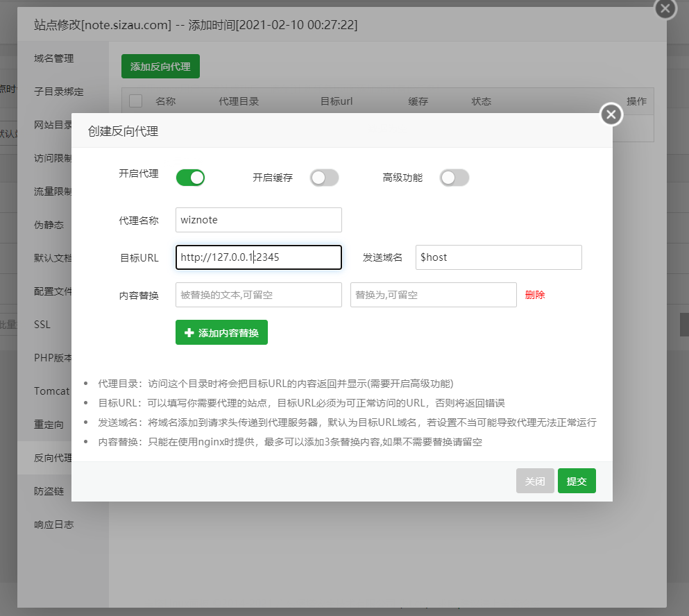Open the 伪静态 tab
The image size is (689, 616).
point(49,225)
